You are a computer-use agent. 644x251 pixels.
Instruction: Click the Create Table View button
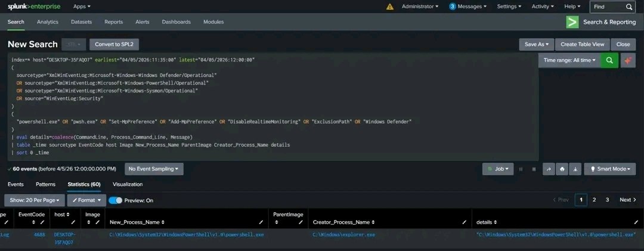pos(583,44)
